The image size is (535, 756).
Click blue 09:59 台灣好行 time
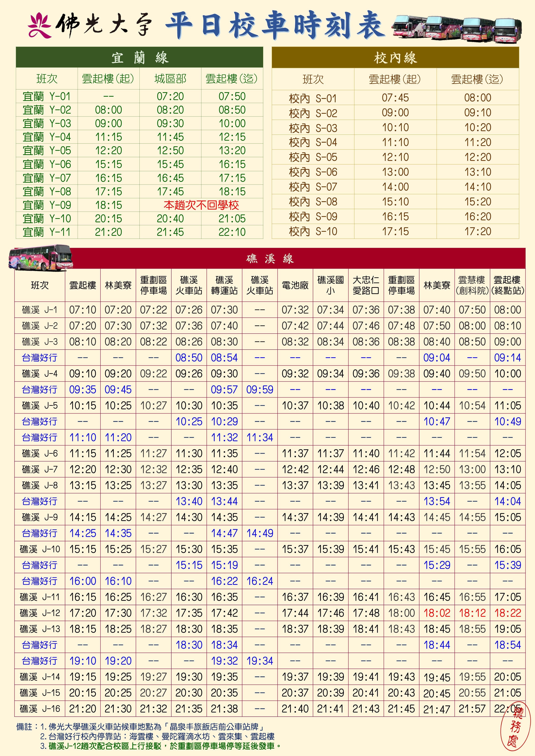tap(260, 390)
